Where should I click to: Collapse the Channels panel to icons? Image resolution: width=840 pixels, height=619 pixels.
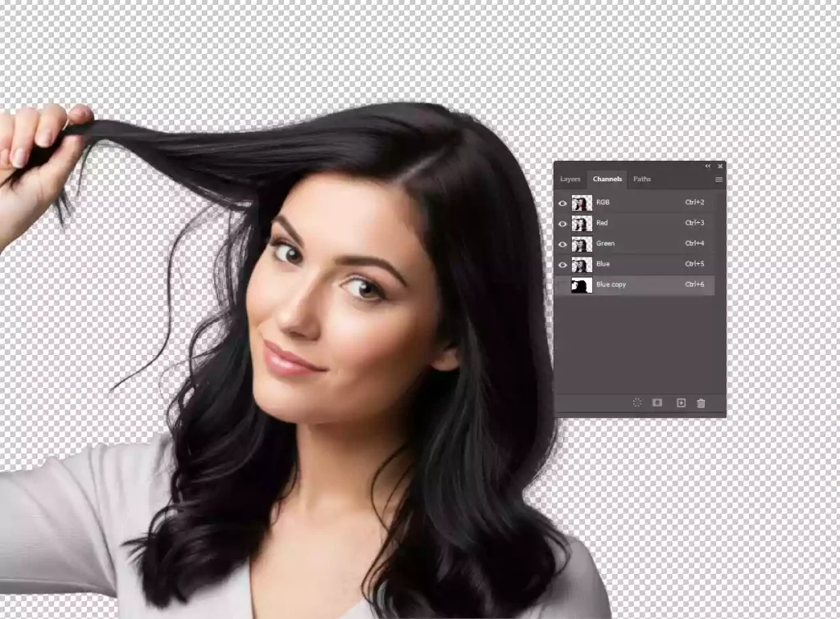tap(706, 166)
